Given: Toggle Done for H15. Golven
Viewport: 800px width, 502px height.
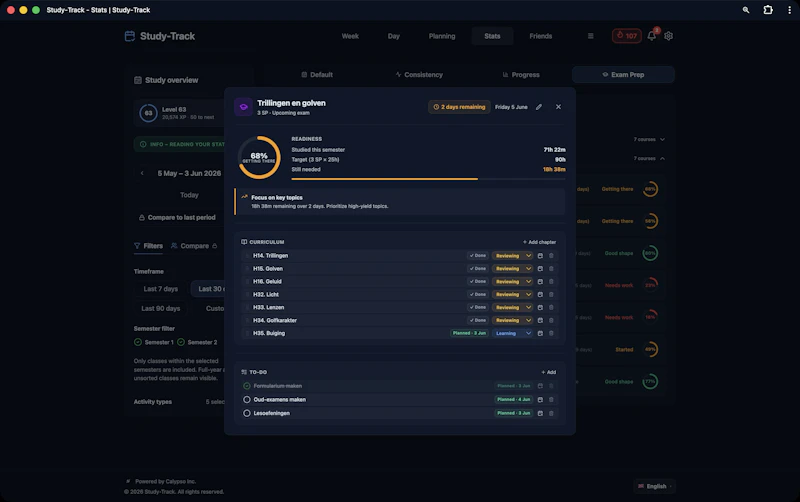Looking at the screenshot, I should pos(478,268).
